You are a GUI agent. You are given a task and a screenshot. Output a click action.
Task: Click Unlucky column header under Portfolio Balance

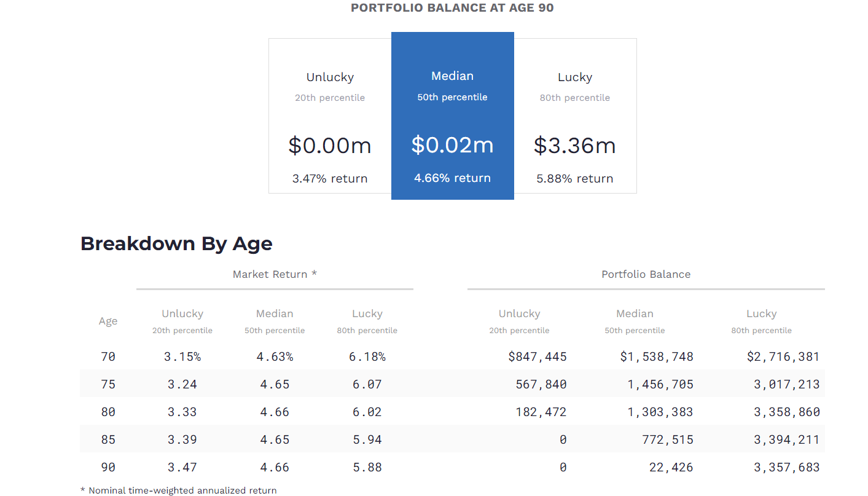click(x=520, y=321)
